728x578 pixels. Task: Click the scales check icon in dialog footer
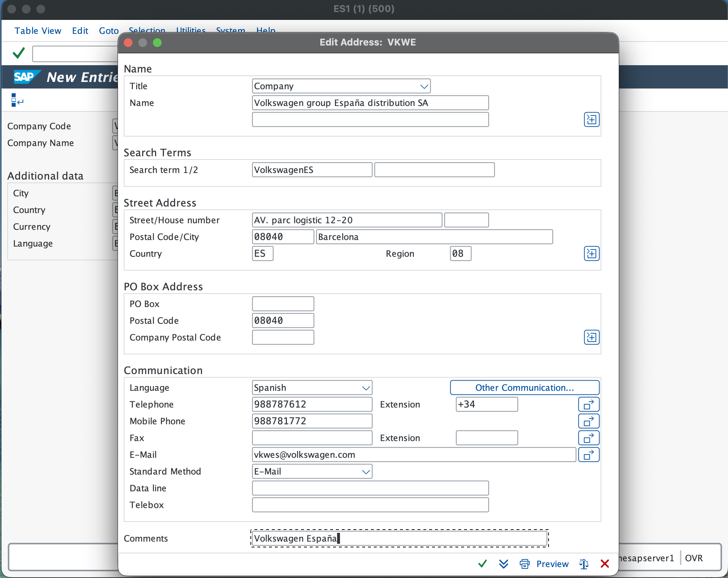[x=584, y=564]
